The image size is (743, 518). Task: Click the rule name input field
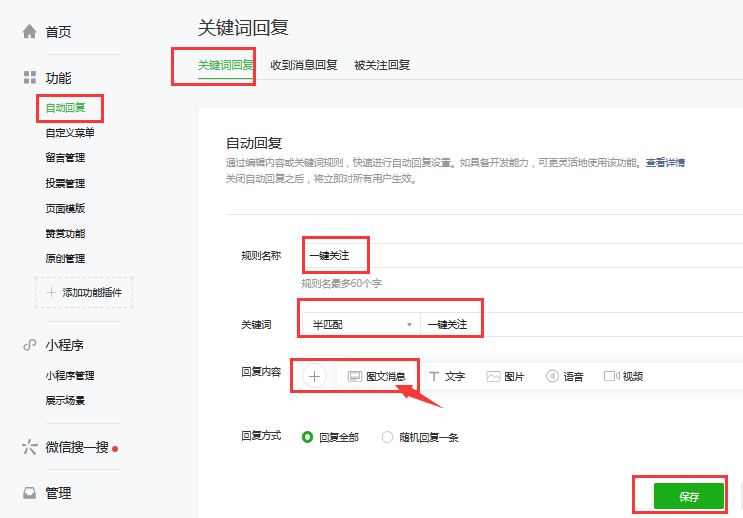click(520, 256)
